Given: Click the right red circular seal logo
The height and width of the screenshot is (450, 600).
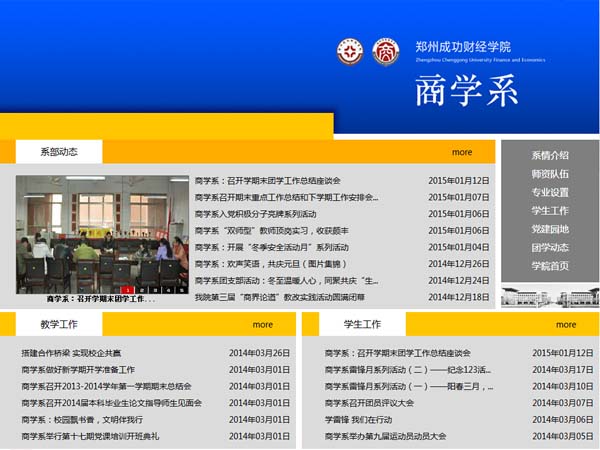Looking at the screenshot, I should click(x=386, y=52).
